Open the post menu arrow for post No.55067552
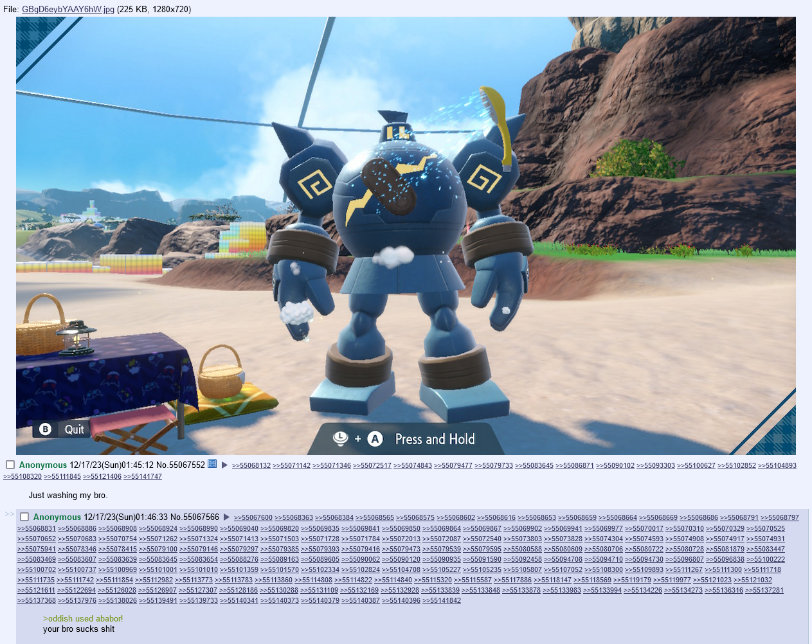This screenshot has height=644, width=812. [x=224, y=465]
